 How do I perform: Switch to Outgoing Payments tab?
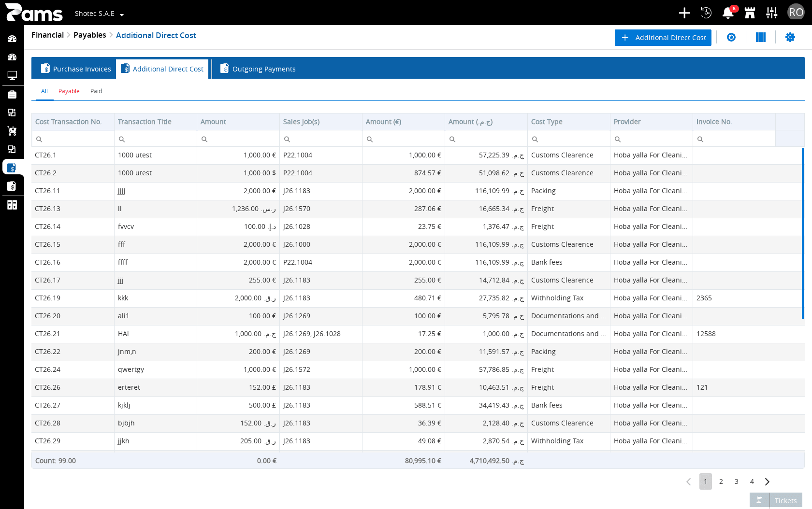(x=258, y=69)
